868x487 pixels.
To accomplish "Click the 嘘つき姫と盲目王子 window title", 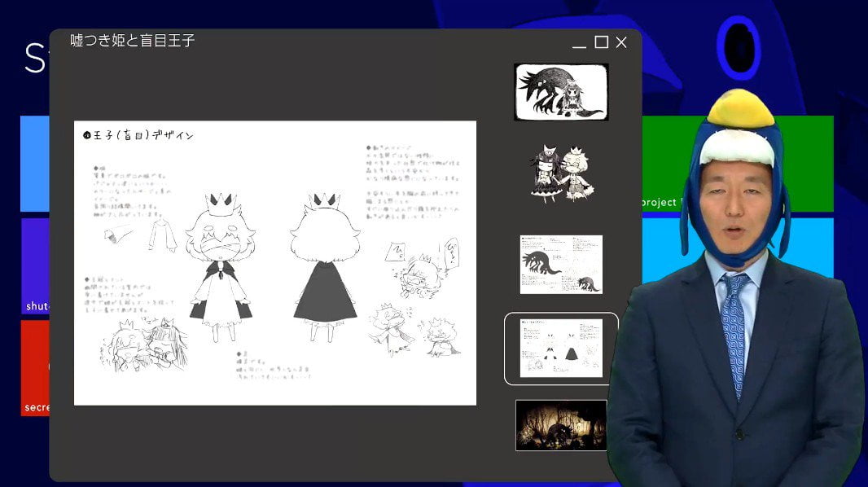I will click(x=133, y=41).
